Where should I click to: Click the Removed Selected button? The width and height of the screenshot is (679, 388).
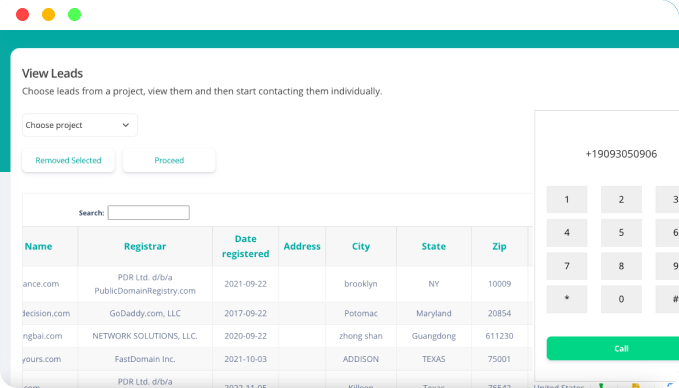[x=68, y=160]
